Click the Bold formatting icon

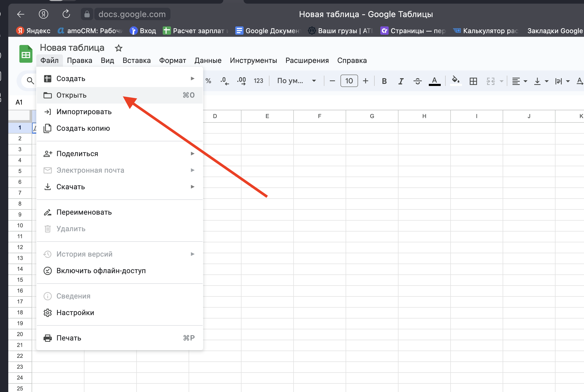tap(384, 81)
